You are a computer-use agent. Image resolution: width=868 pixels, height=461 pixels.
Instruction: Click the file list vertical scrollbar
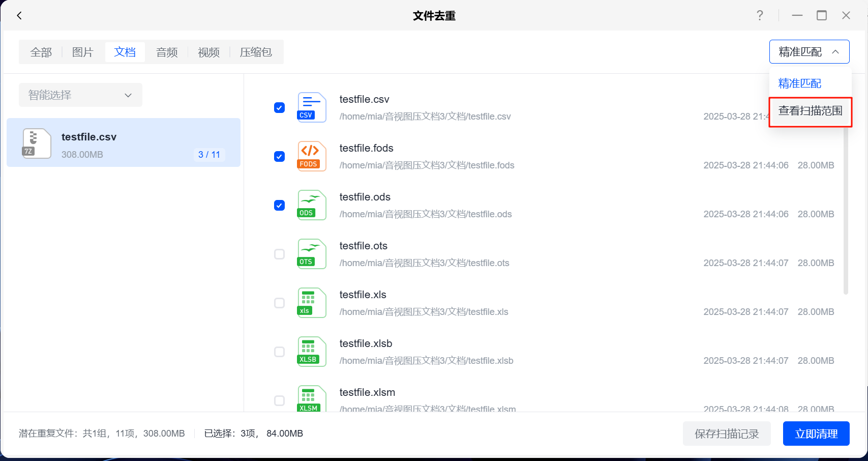tap(846, 214)
